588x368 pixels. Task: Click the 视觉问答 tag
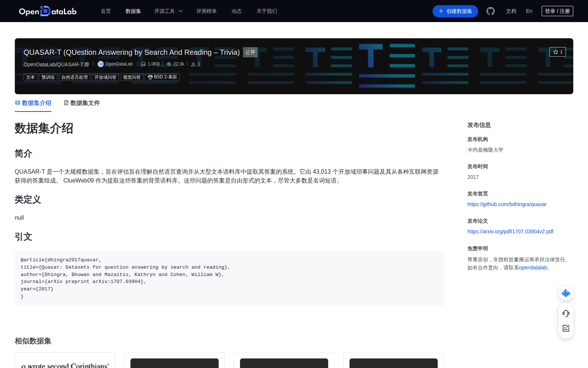[x=132, y=77]
